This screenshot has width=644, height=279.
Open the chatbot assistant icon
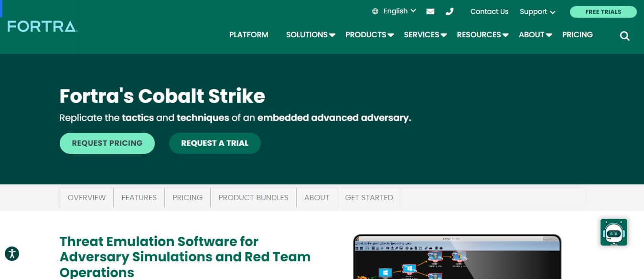tap(614, 232)
